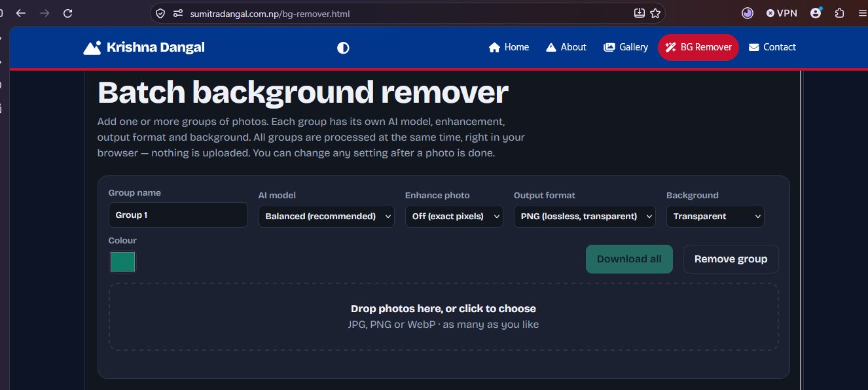868x390 pixels.
Task: Click the page vertical scrollbar
Action: coord(801,229)
